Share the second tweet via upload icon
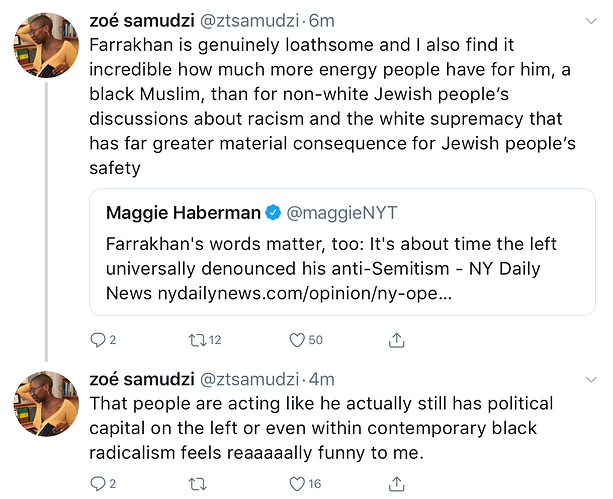 tap(396, 484)
